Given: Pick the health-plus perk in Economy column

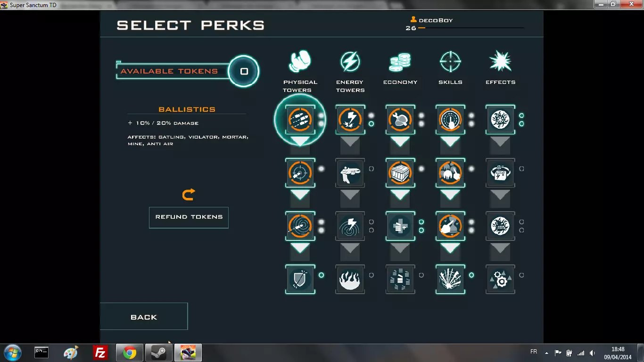Looking at the screenshot, I should pyautogui.click(x=400, y=226).
